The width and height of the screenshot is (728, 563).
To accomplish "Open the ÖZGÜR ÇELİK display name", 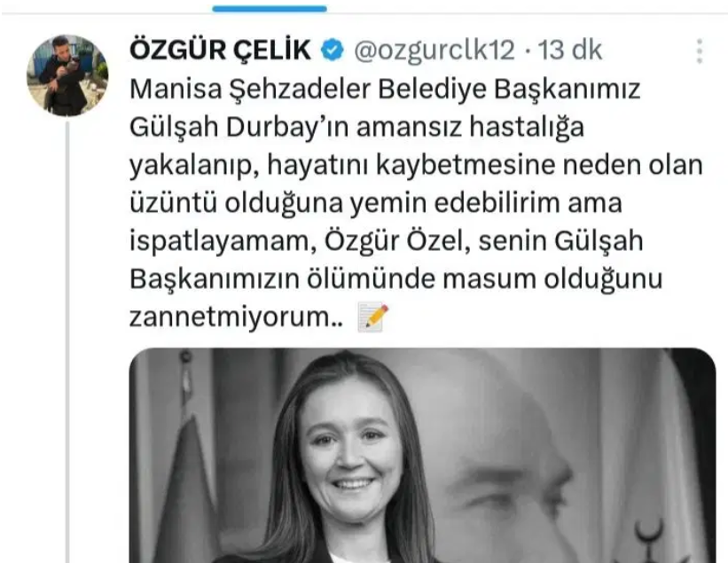I will (x=221, y=51).
